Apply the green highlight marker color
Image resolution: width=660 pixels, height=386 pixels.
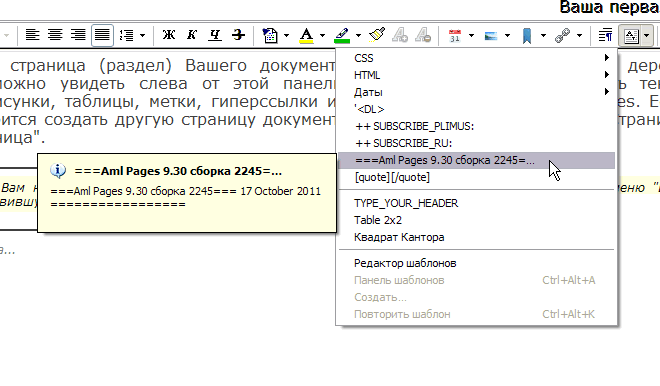(x=342, y=35)
